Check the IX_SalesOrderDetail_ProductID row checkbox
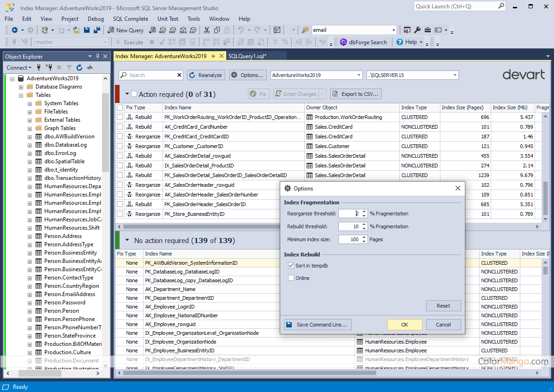The width and height of the screenshot is (554, 392). pyautogui.click(x=120, y=166)
